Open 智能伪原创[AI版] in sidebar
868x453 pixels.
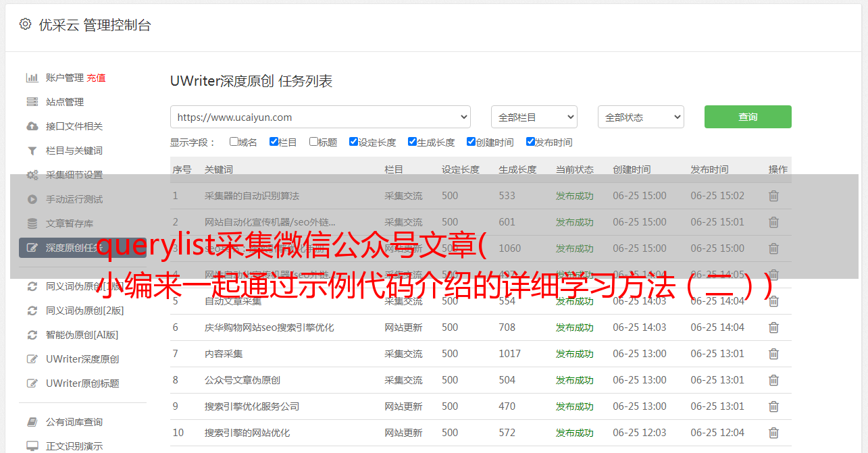pyautogui.click(x=82, y=335)
